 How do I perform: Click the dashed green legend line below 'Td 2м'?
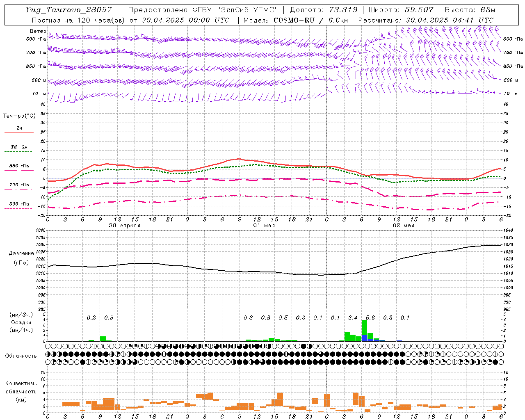(18, 152)
